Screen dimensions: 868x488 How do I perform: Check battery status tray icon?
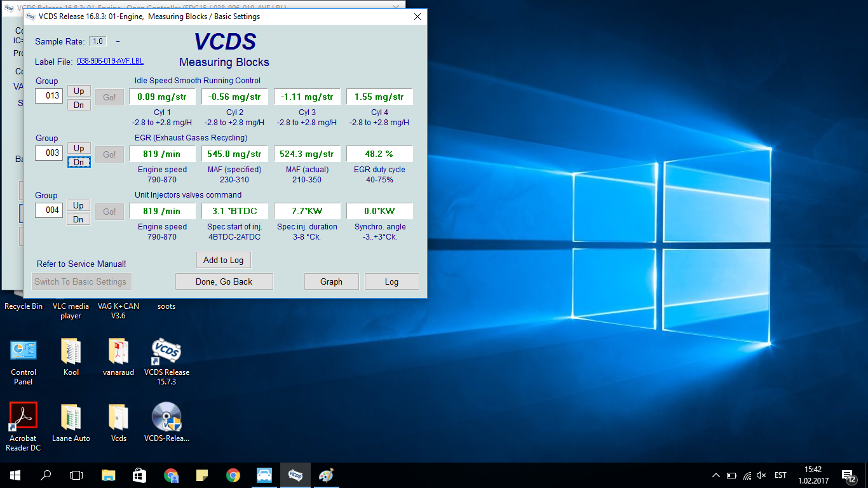731,475
